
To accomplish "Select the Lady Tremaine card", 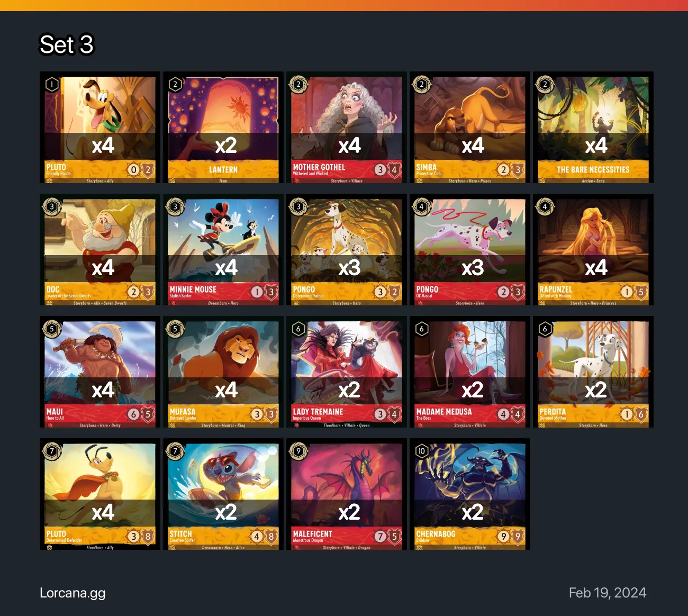I will (347, 372).
